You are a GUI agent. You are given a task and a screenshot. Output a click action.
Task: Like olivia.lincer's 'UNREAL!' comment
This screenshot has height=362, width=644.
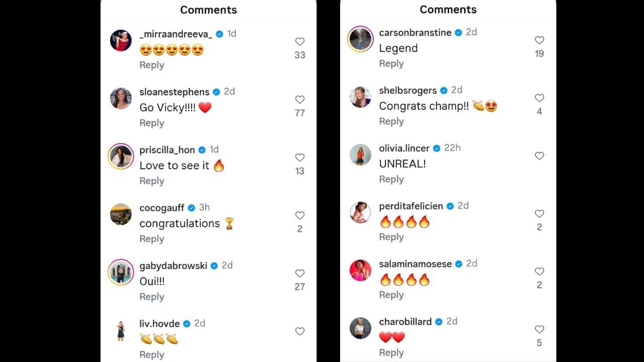tap(539, 156)
